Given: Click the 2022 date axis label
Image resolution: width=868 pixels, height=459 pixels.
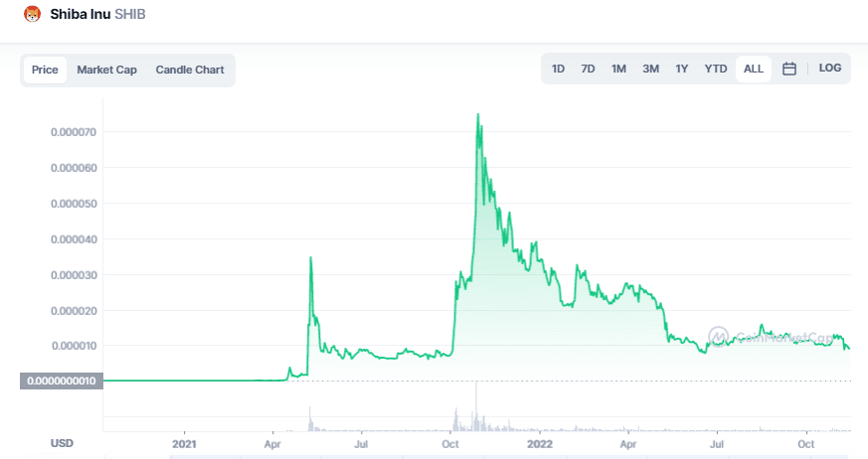Looking at the screenshot, I should coord(540,444).
